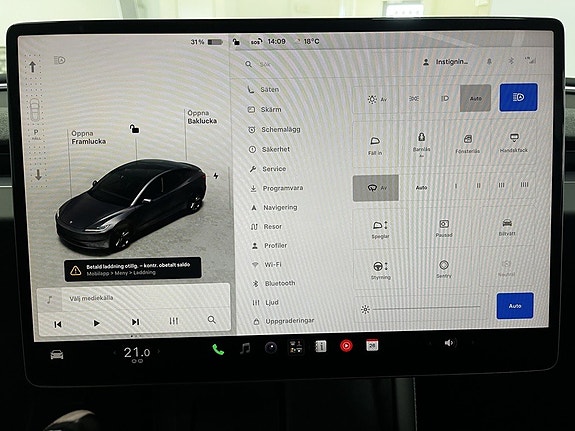Open Programvara software menu
This screenshot has width=575, height=431.
point(276,188)
